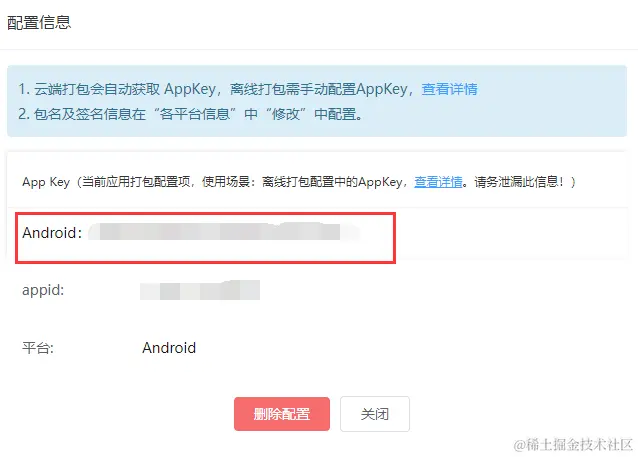Click the Android: label in red box

(52, 233)
